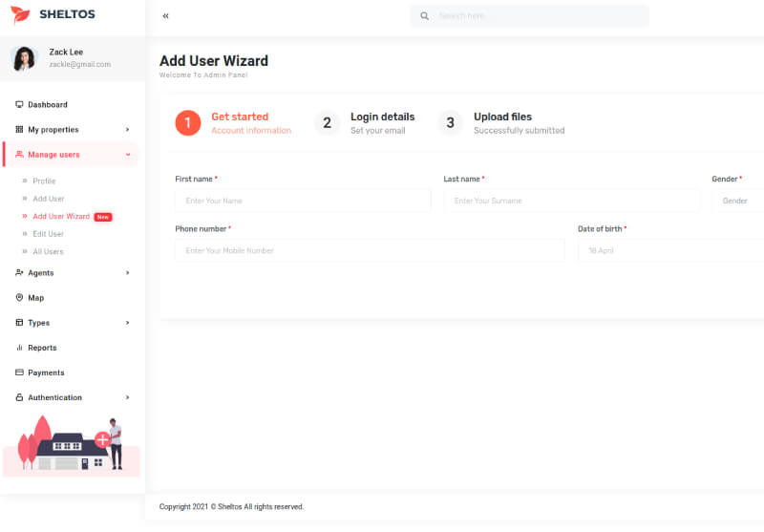Collapse sidebar with double-chevron icon

(x=166, y=16)
